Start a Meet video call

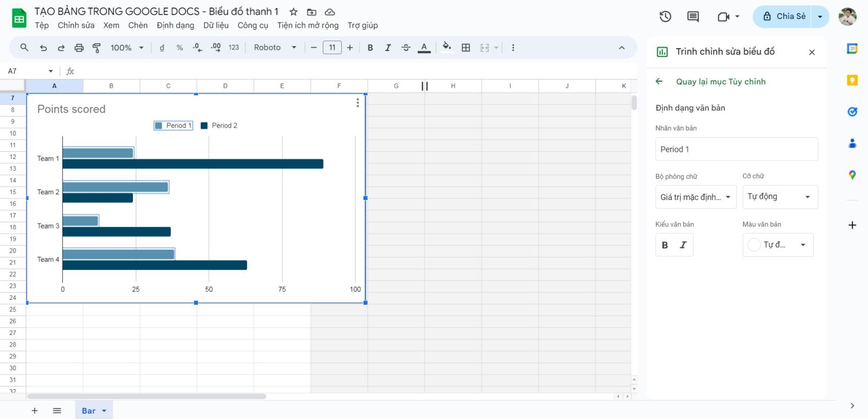click(x=723, y=16)
